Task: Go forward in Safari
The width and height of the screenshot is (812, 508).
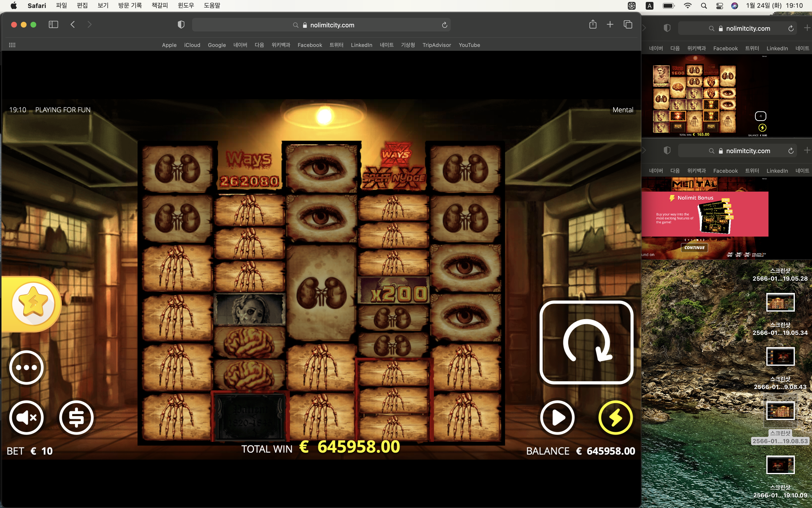Action: (x=89, y=24)
